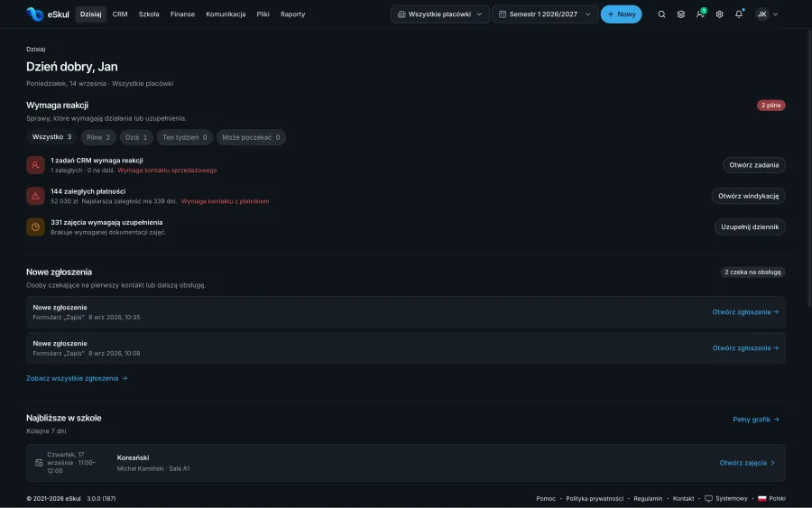Click 'Wymaga kontaktu sprzedażowego' red text
812x508 pixels.
167,171
